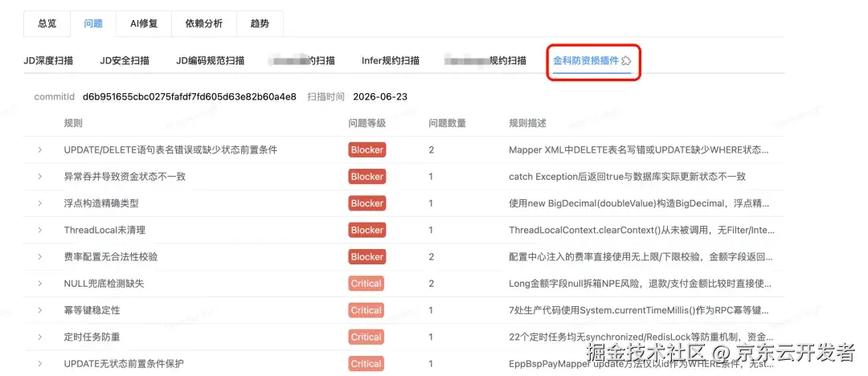The height and width of the screenshot is (376, 868).
Task: Click the plugin puzzle icon beside 金科防资损插件
Action: click(x=627, y=60)
